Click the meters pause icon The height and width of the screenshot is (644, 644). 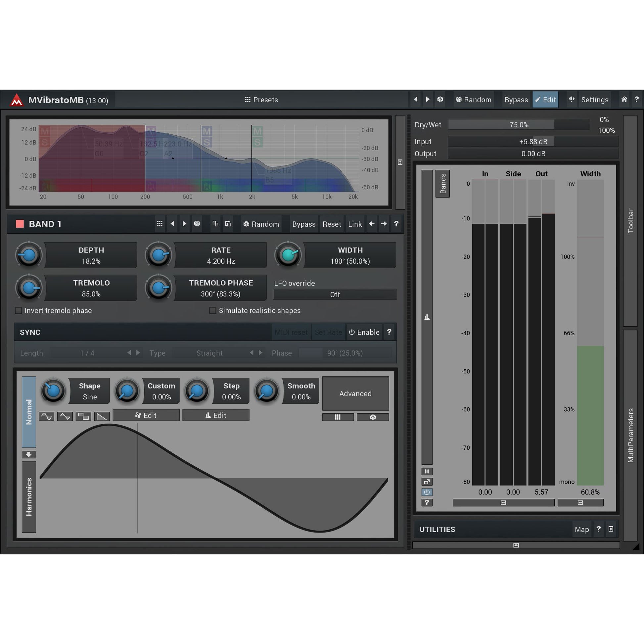[x=427, y=471]
